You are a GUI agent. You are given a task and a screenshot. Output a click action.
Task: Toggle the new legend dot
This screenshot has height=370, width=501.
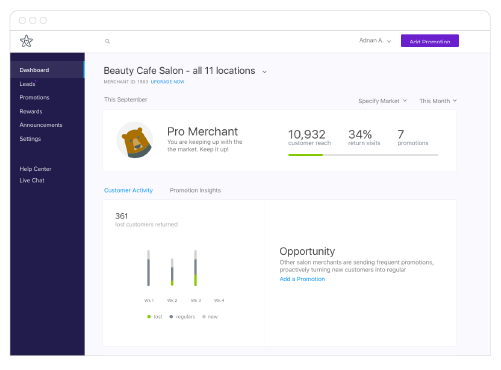pos(204,317)
